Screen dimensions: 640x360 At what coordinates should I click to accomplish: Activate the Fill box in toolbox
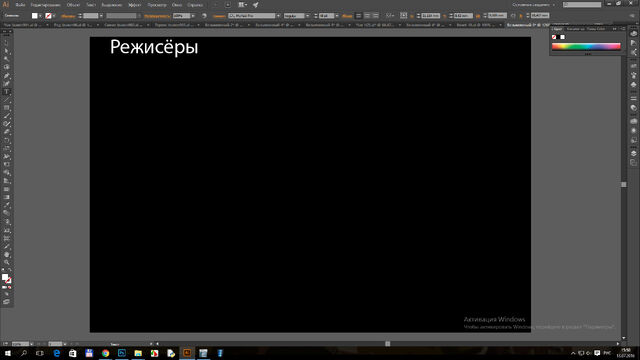(x=5, y=277)
